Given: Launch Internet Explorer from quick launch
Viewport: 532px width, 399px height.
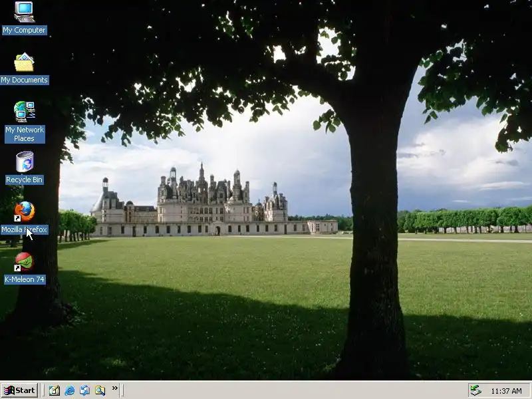Looking at the screenshot, I should pos(70,390).
